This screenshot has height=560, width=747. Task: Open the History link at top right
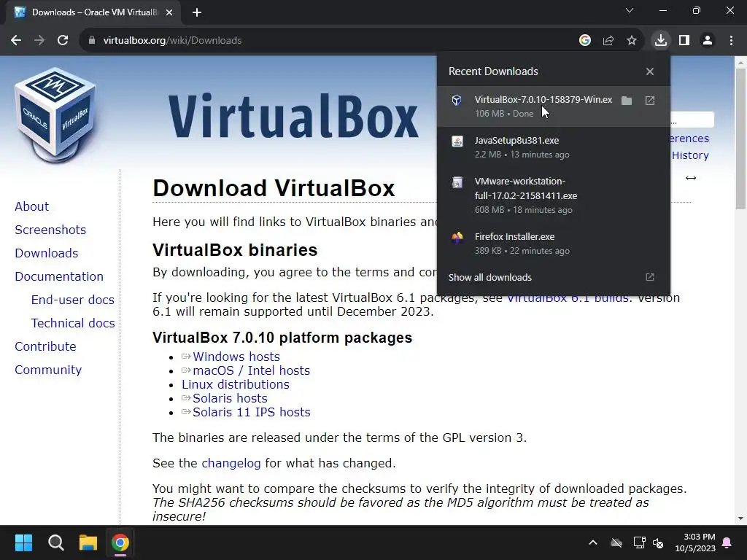(690, 155)
